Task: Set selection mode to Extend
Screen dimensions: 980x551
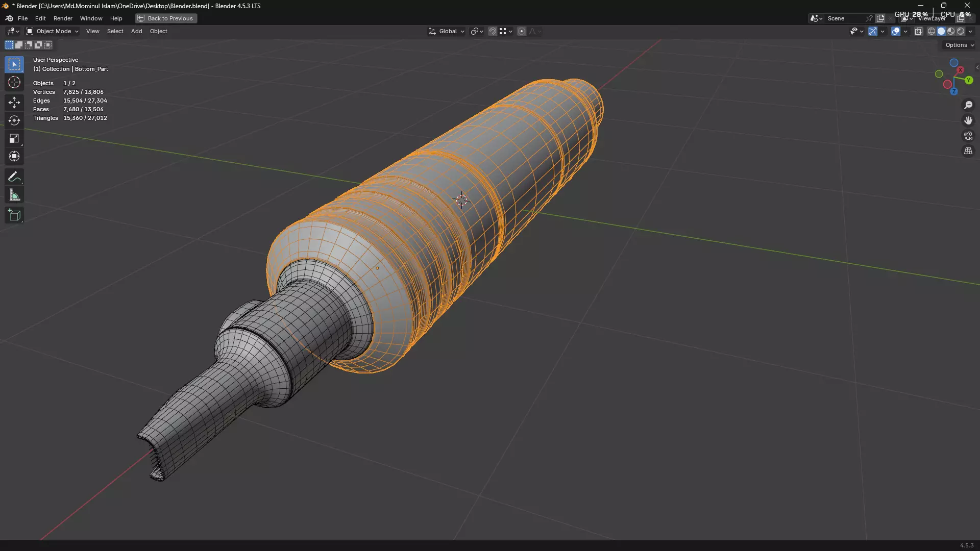Action: coord(19,45)
